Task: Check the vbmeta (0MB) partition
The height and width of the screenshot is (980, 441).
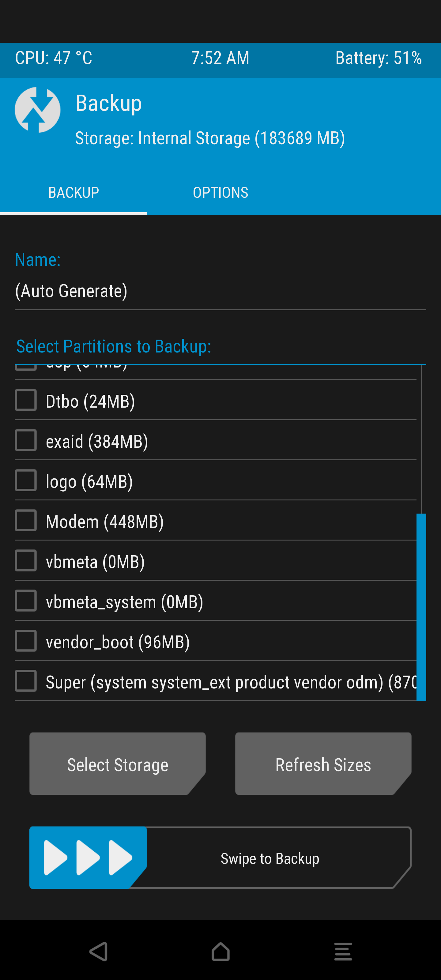Action: point(25,560)
